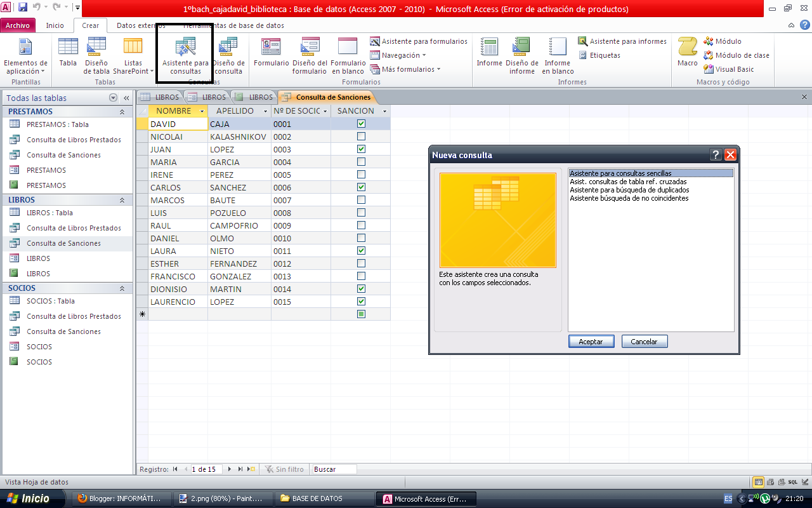
Task: Toggle SANCION checkbox for RAUL CAMPOFRIO
Action: coord(361,225)
